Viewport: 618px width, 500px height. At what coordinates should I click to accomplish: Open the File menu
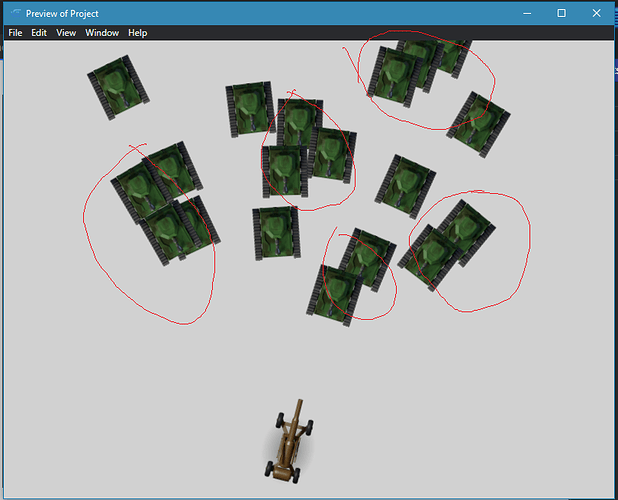coord(15,33)
